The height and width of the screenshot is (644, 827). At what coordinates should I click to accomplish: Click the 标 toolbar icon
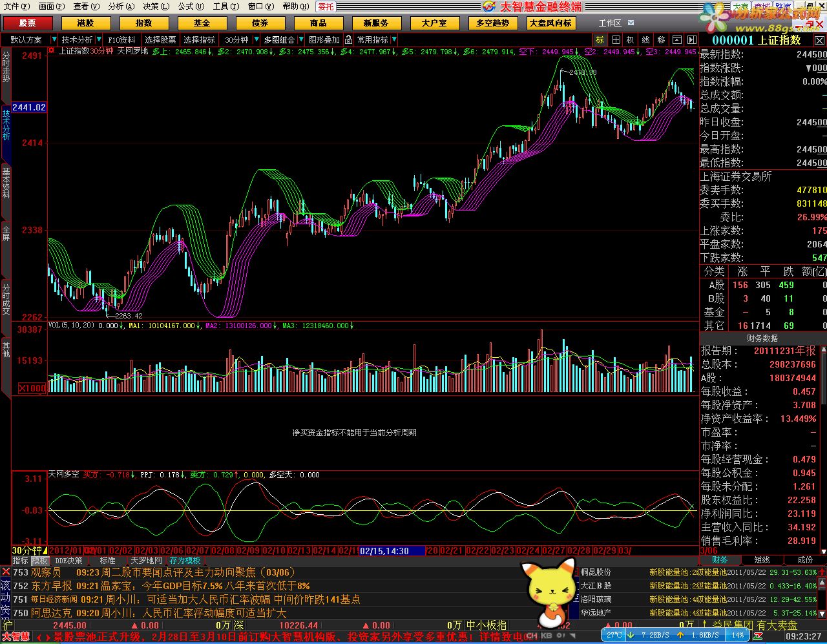tap(600, 39)
